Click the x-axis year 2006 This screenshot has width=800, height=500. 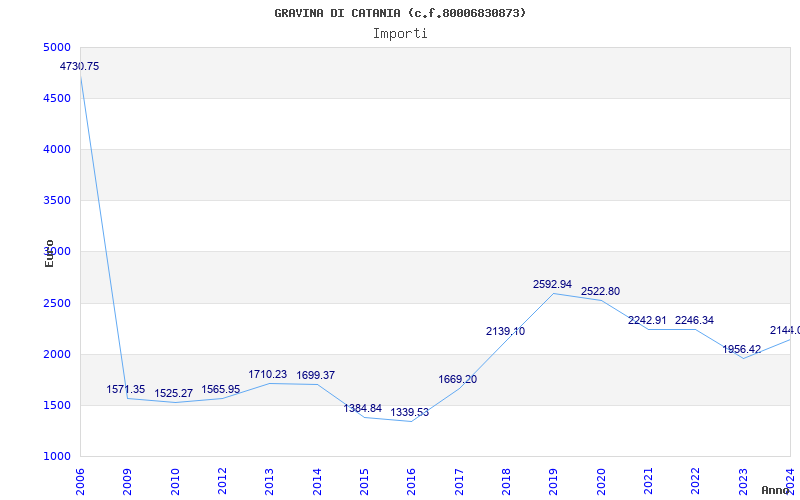[80, 481]
